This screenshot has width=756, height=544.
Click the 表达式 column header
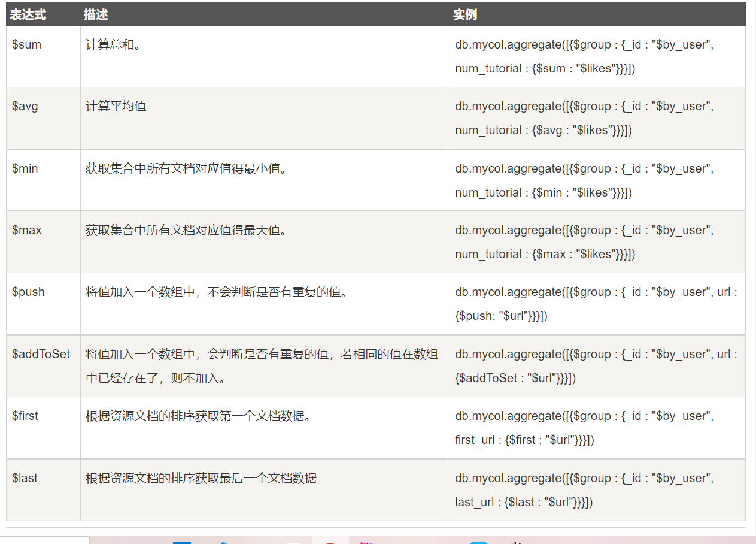pos(28,15)
